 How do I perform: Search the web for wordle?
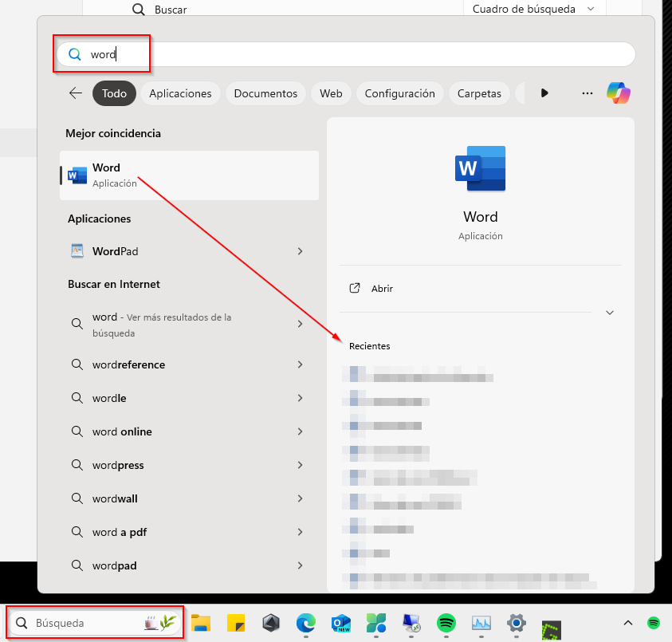(x=189, y=398)
